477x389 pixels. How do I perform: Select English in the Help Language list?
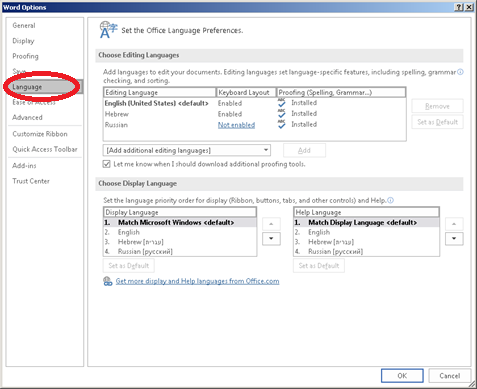(366, 232)
